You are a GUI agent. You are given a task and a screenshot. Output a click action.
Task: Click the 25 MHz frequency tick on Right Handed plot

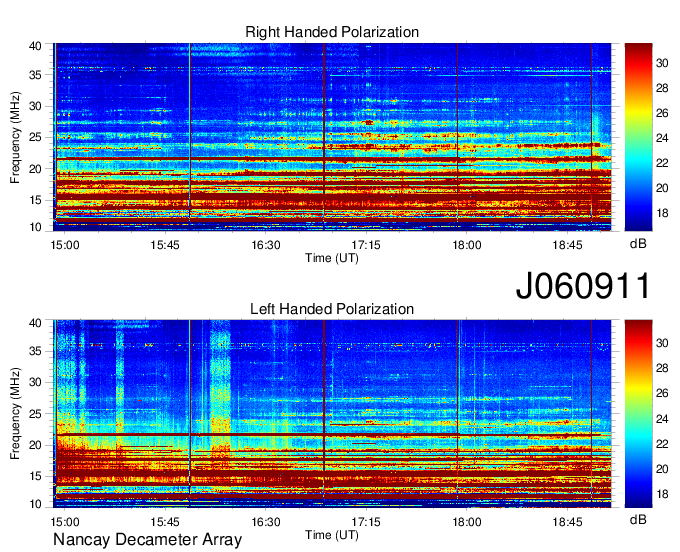click(35, 137)
